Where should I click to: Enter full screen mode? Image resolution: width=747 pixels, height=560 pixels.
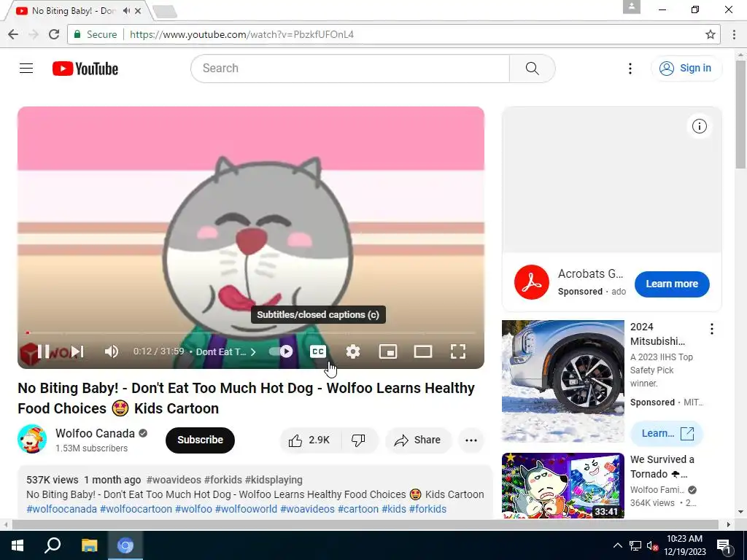pyautogui.click(x=458, y=351)
